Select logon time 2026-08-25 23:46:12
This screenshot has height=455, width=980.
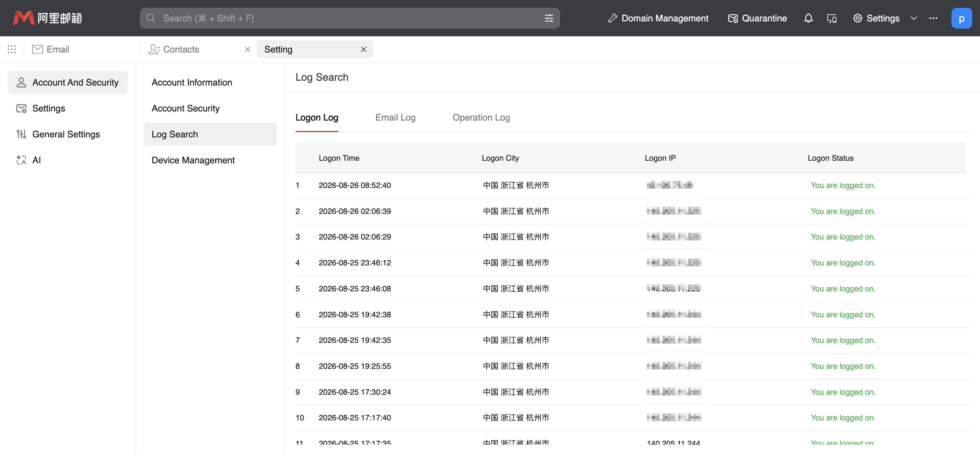coord(355,262)
